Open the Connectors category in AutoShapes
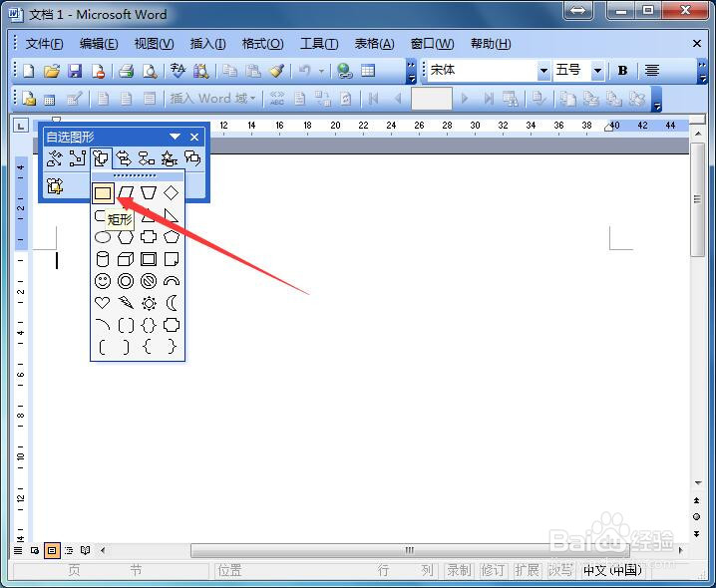 coord(78,158)
